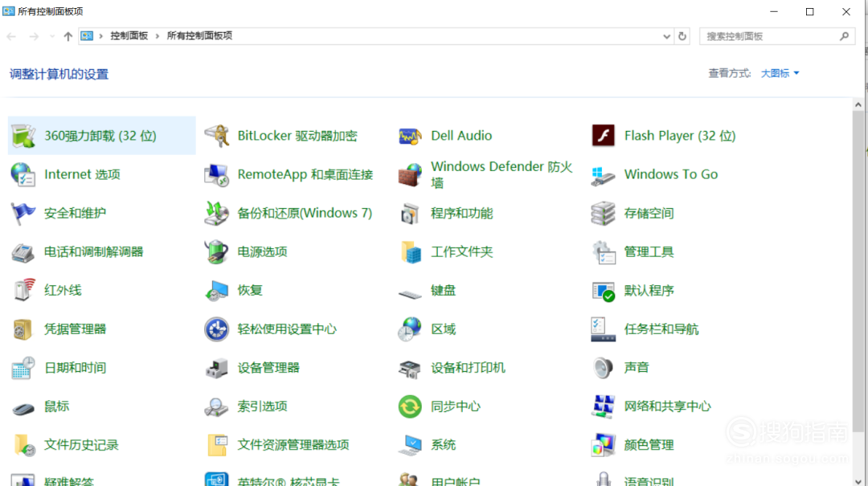The image size is (868, 486).
Task: Open the 程序和功能 icon
Action: coord(410,214)
